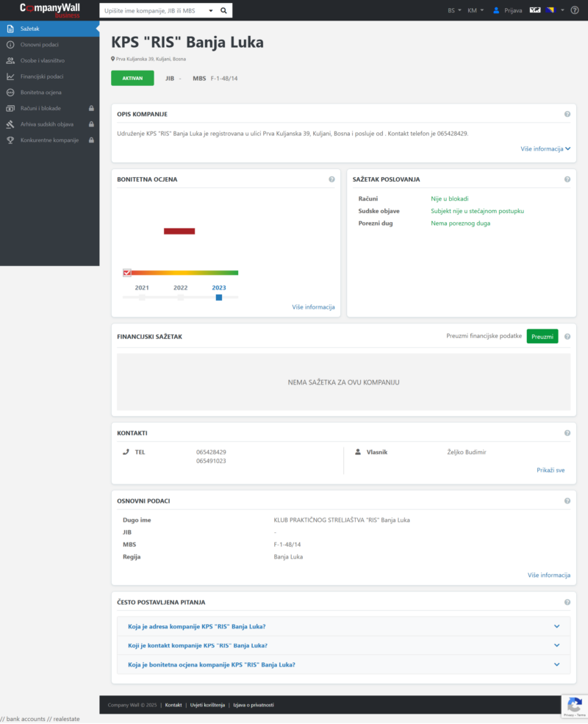
Task: Click the blue 2023 slider handle
Action: click(x=219, y=298)
